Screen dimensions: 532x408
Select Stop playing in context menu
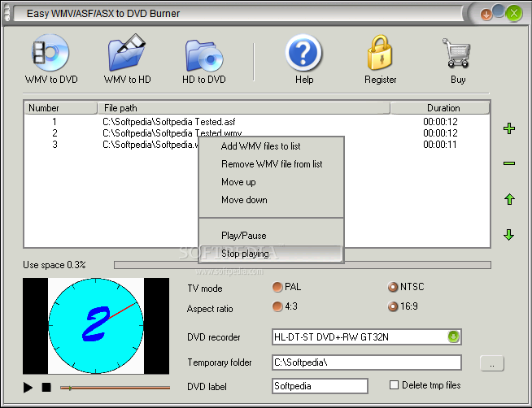tap(272, 254)
